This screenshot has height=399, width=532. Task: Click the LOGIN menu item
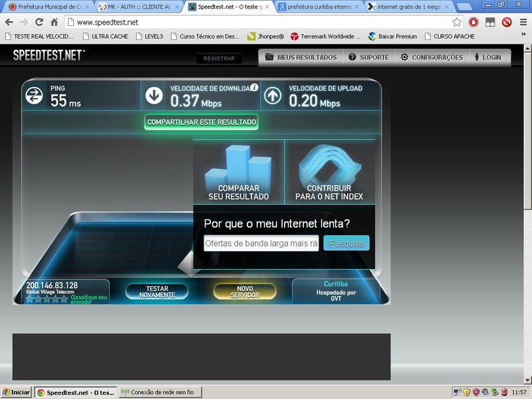click(x=489, y=57)
